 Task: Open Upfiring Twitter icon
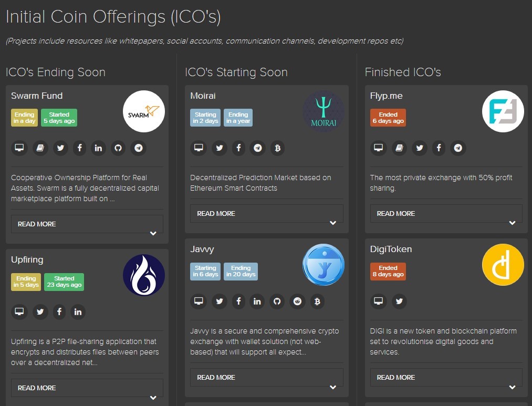point(40,311)
